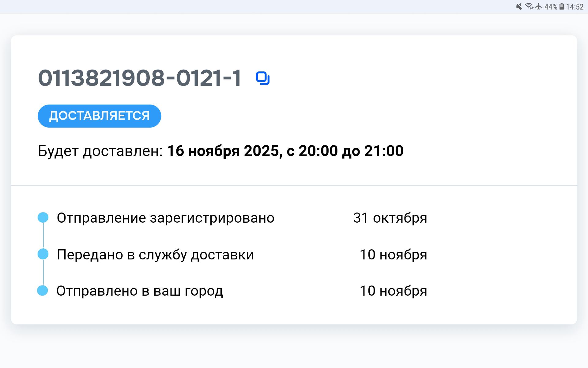The image size is (588, 368).
Task: Open the "Отправлено в ваш город" step
Action: tap(140, 291)
